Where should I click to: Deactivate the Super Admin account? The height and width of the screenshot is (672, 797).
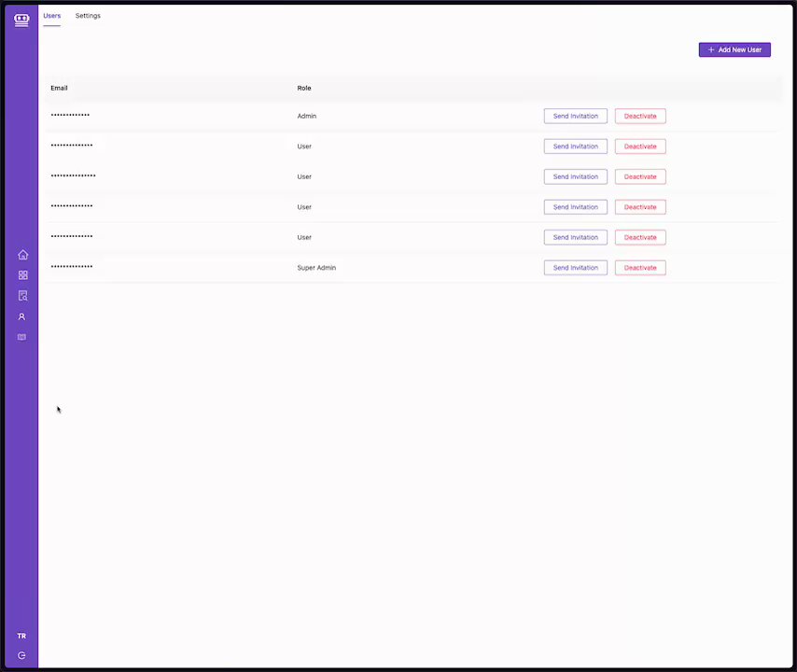pyautogui.click(x=640, y=268)
